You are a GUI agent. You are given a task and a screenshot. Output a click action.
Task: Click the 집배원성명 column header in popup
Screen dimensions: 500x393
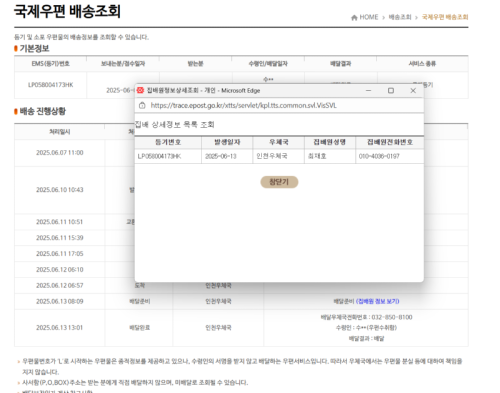click(x=330, y=142)
